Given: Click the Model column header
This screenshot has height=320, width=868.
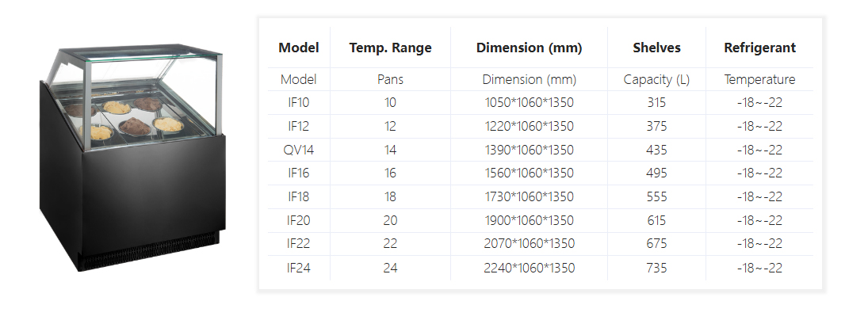Looking at the screenshot, I should [x=299, y=48].
